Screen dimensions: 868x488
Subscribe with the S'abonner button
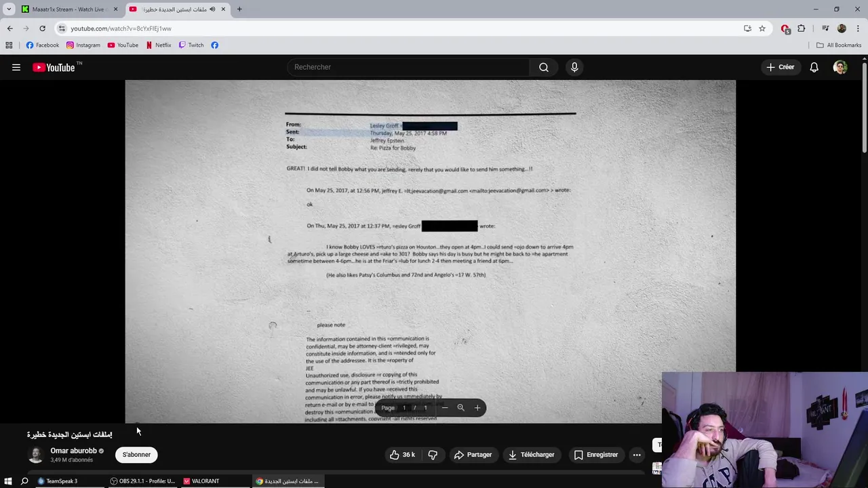[x=136, y=455]
